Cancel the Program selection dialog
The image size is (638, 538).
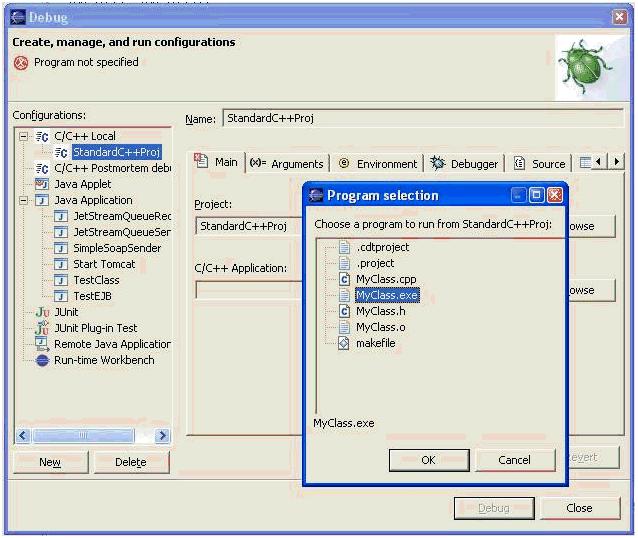point(514,460)
